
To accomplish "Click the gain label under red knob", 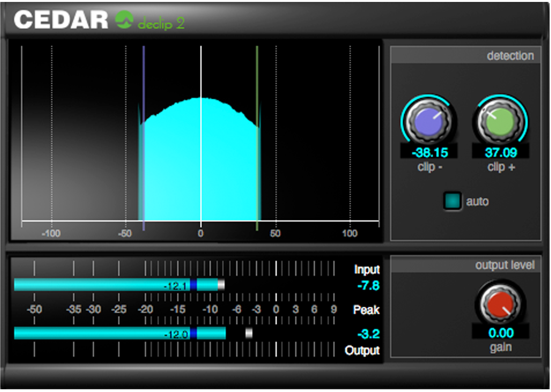I will [501, 347].
